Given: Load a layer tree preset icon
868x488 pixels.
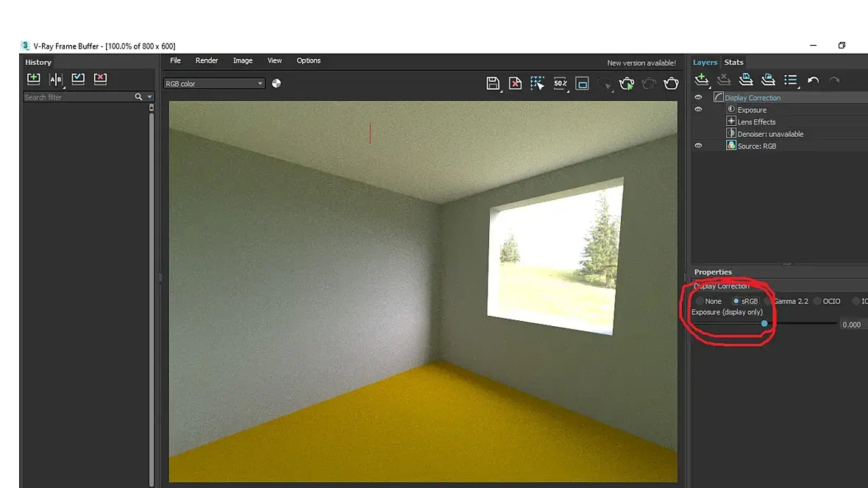Looking at the screenshot, I should [x=768, y=79].
